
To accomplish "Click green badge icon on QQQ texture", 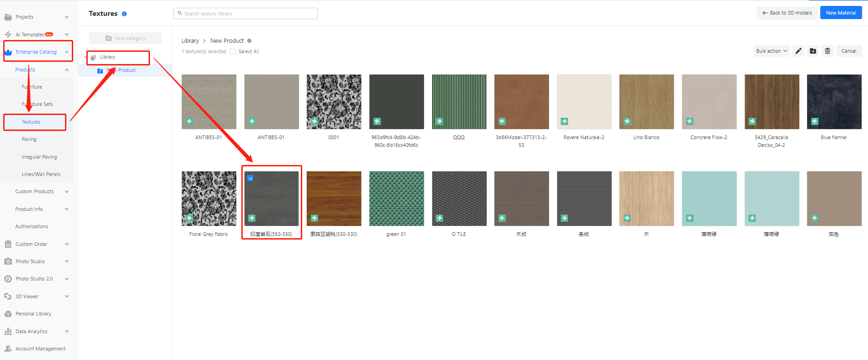I will click(x=439, y=121).
